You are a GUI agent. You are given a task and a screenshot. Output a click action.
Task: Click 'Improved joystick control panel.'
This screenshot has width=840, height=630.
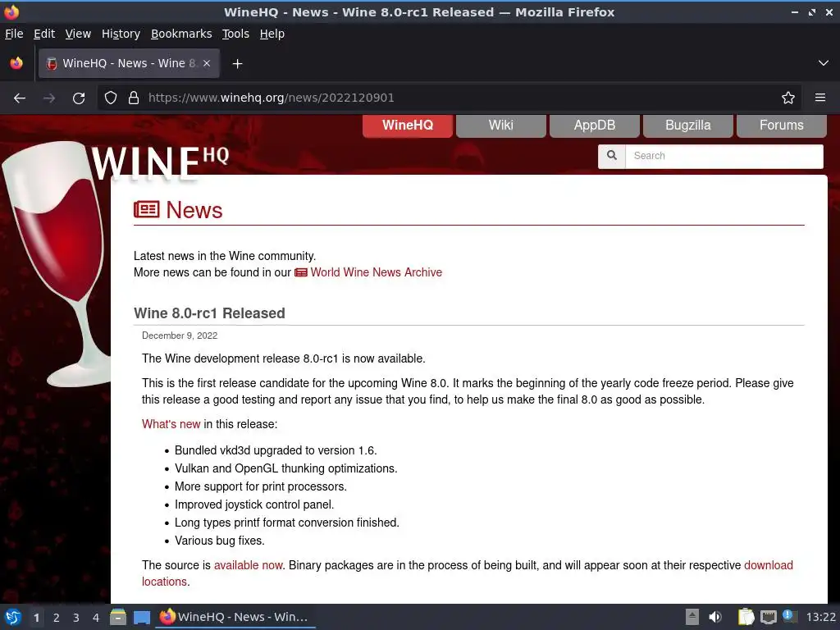[x=254, y=504]
